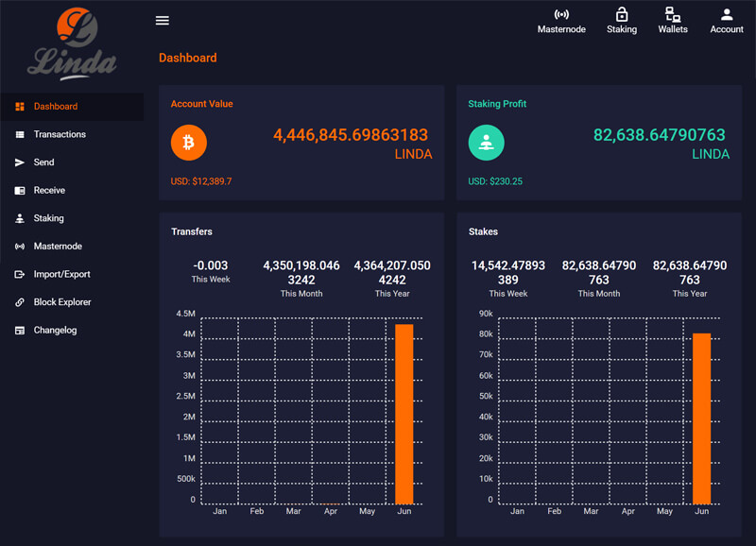This screenshot has height=546, width=756.
Task: Click the green staking profit icon
Action: coord(486,143)
